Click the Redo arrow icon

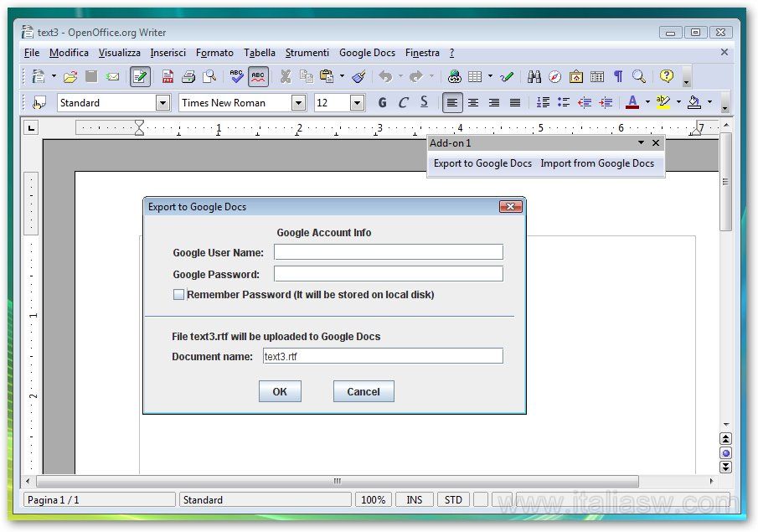[415, 76]
